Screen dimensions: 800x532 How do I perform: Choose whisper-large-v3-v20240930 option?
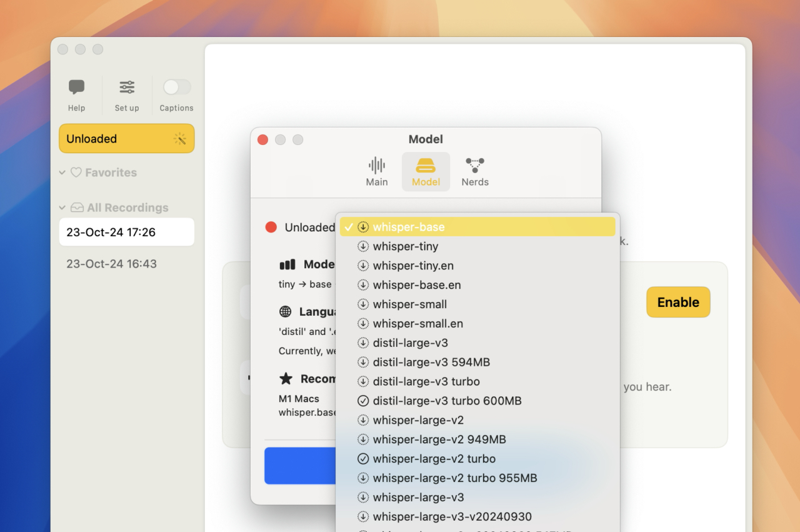(477, 517)
